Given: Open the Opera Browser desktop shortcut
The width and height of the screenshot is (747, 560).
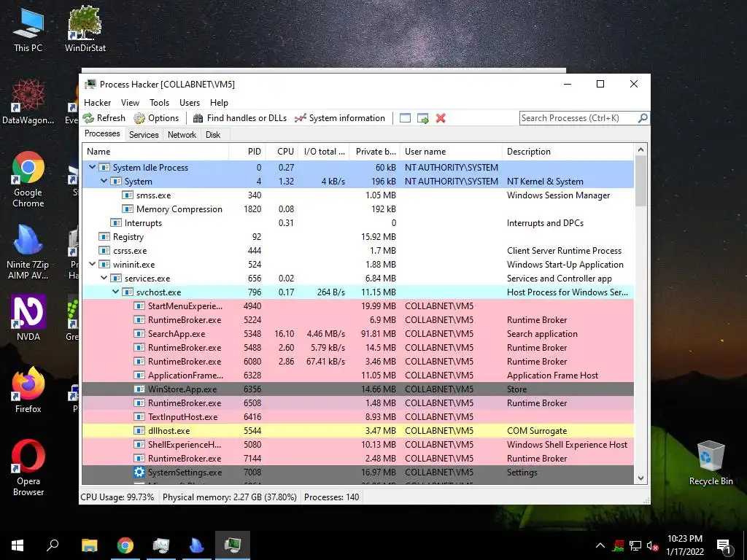Looking at the screenshot, I should pos(28,468).
